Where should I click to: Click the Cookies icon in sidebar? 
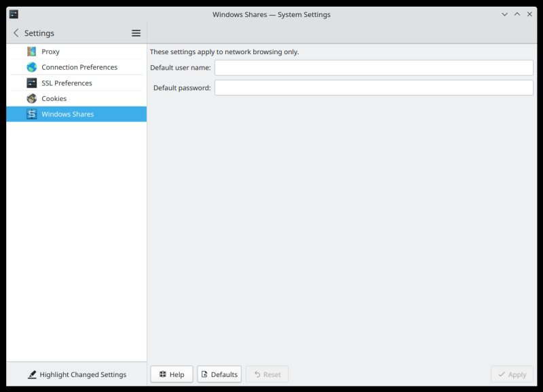tap(31, 98)
